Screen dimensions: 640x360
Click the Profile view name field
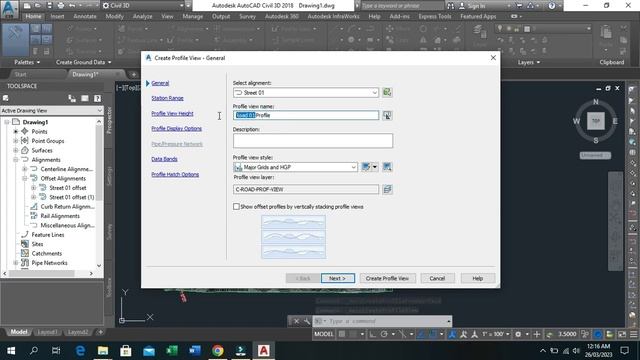point(306,116)
